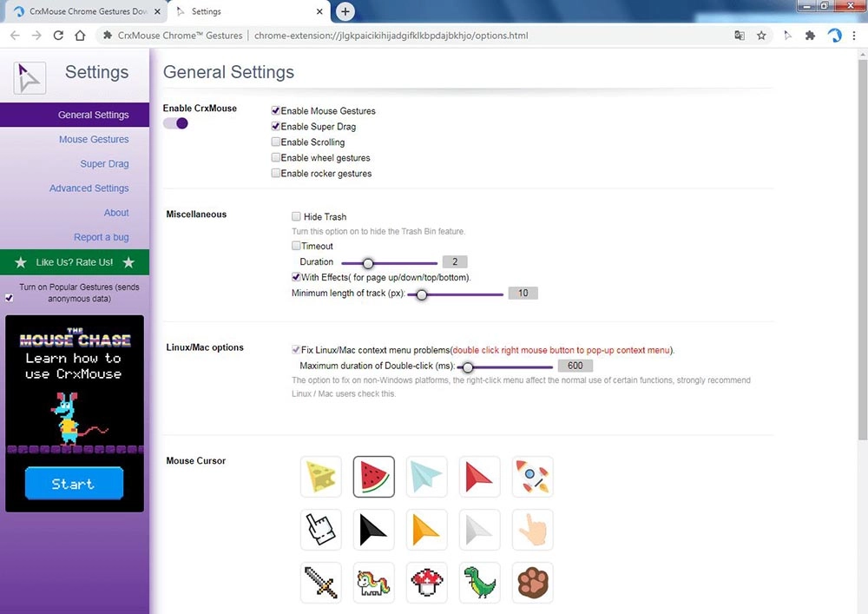Image resolution: width=868 pixels, height=614 pixels.
Task: Check the Hide Trash option
Action: coord(296,216)
